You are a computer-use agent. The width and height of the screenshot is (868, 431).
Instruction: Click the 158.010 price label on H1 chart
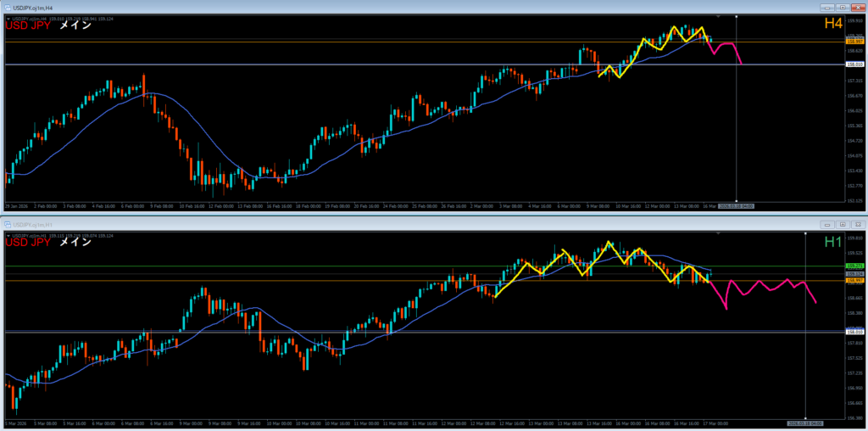pyautogui.click(x=854, y=332)
